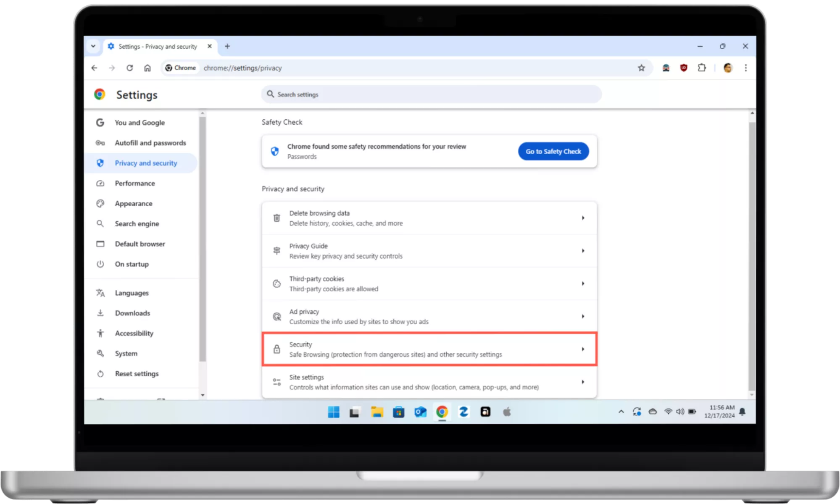Go to Downloads settings
The height and width of the screenshot is (504, 840).
(x=132, y=313)
